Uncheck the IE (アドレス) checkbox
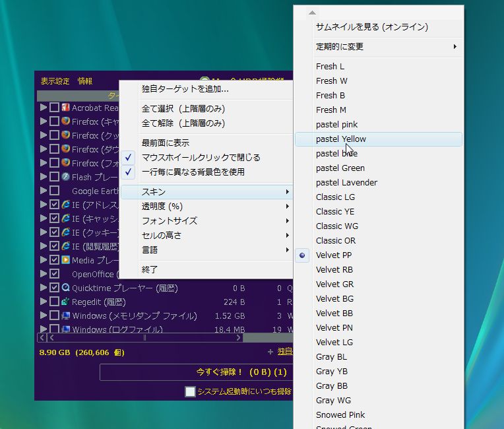504x429 pixels. click(54, 205)
